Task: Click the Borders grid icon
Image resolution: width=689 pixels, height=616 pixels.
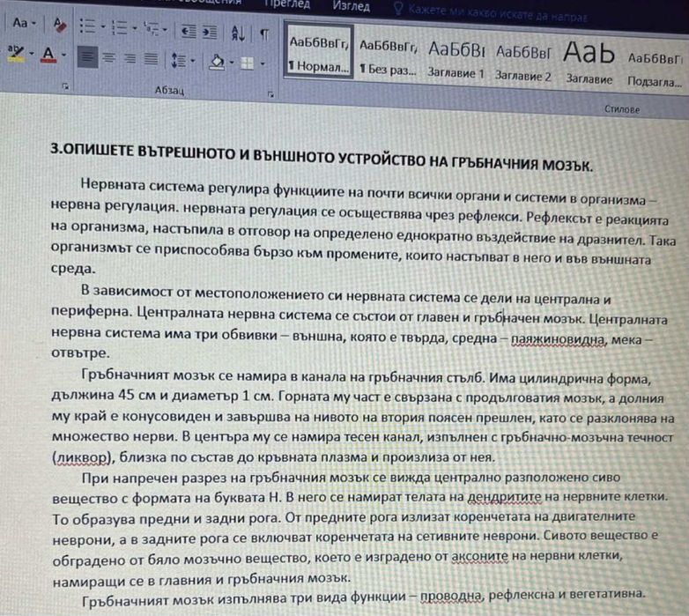Action: (x=247, y=63)
